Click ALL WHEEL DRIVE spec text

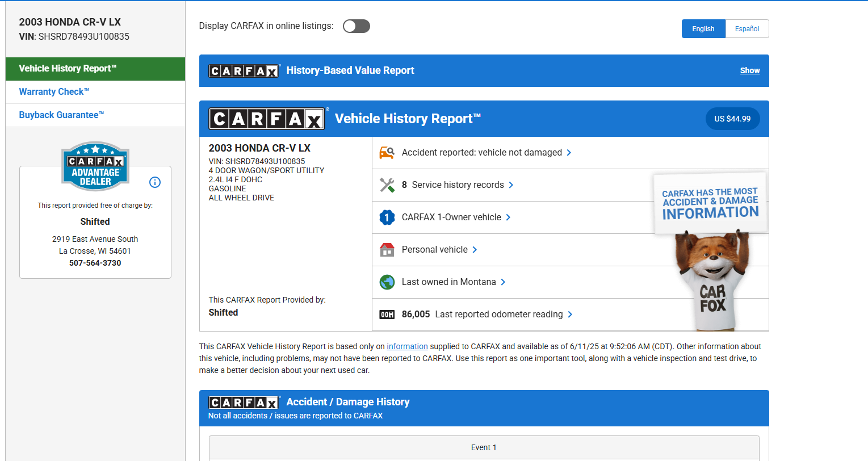pyautogui.click(x=241, y=198)
